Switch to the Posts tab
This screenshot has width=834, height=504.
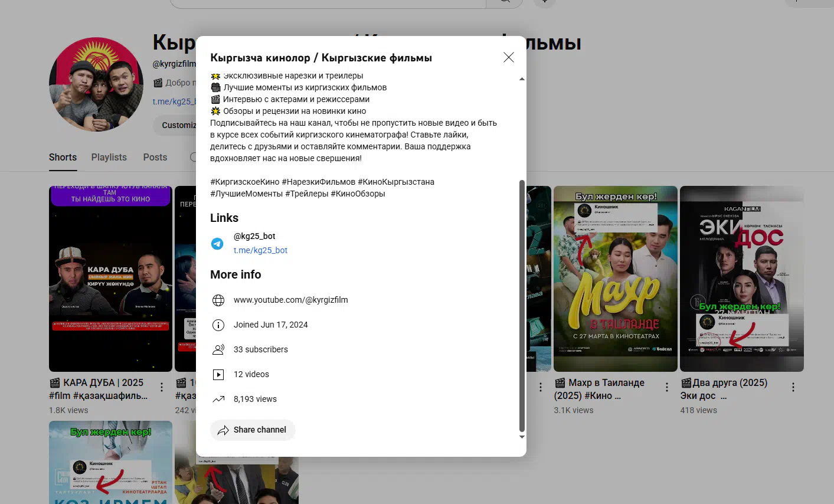(x=155, y=157)
